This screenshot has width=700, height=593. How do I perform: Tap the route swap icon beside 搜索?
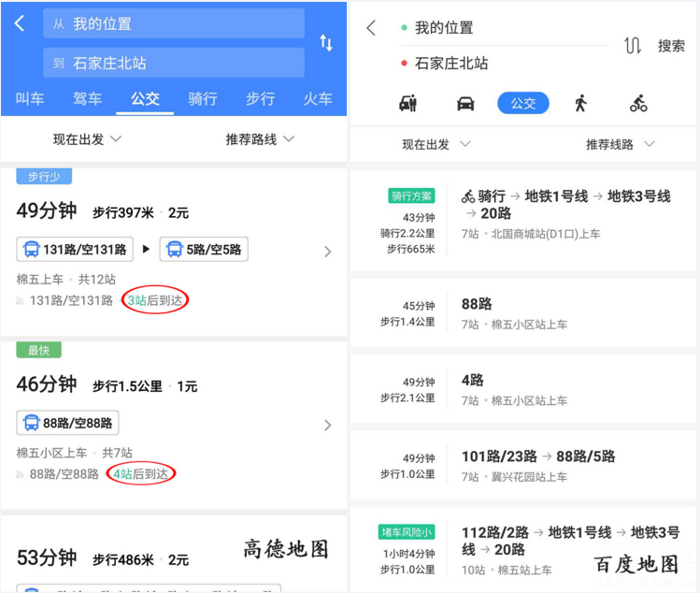pyautogui.click(x=633, y=46)
